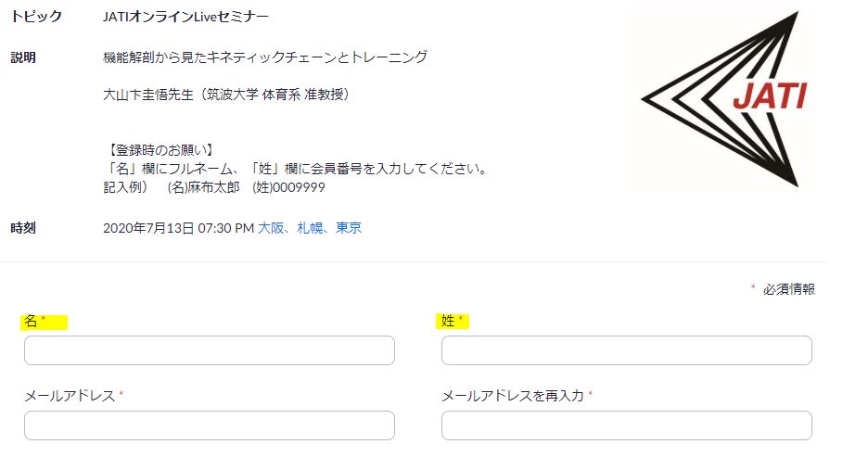Select the メールアドレス input box

(210, 425)
